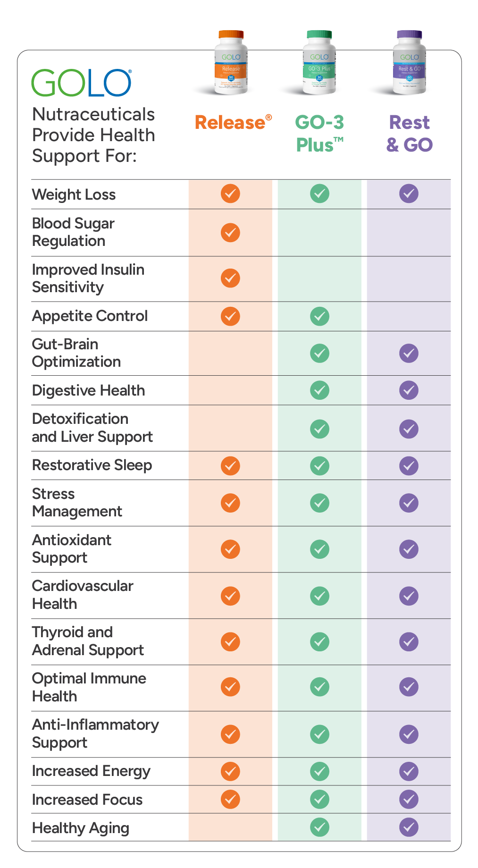Click the green Appetite Control checkmark

coord(319,316)
